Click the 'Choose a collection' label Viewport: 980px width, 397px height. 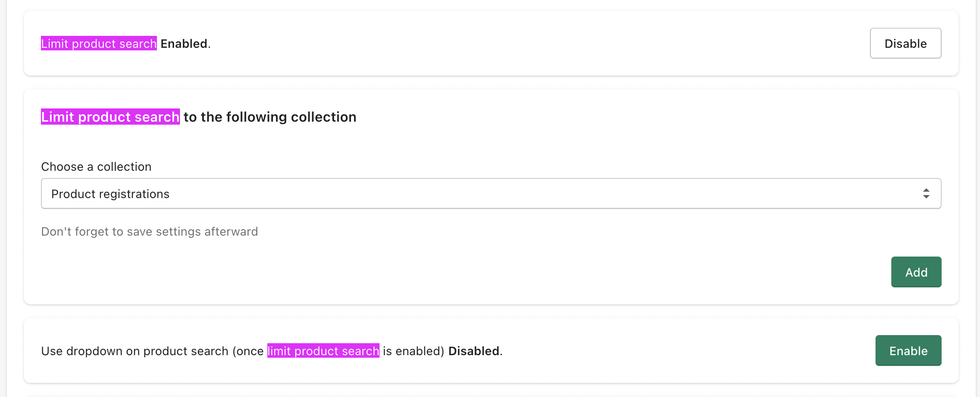(x=96, y=167)
